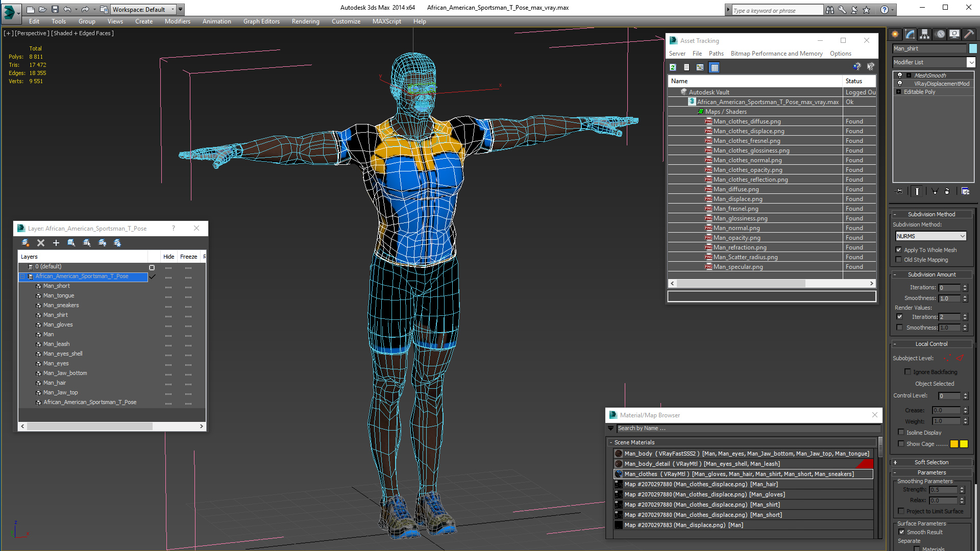Click Status column header in Asset Tracking
The height and width of the screenshot is (551, 980).
pos(859,81)
